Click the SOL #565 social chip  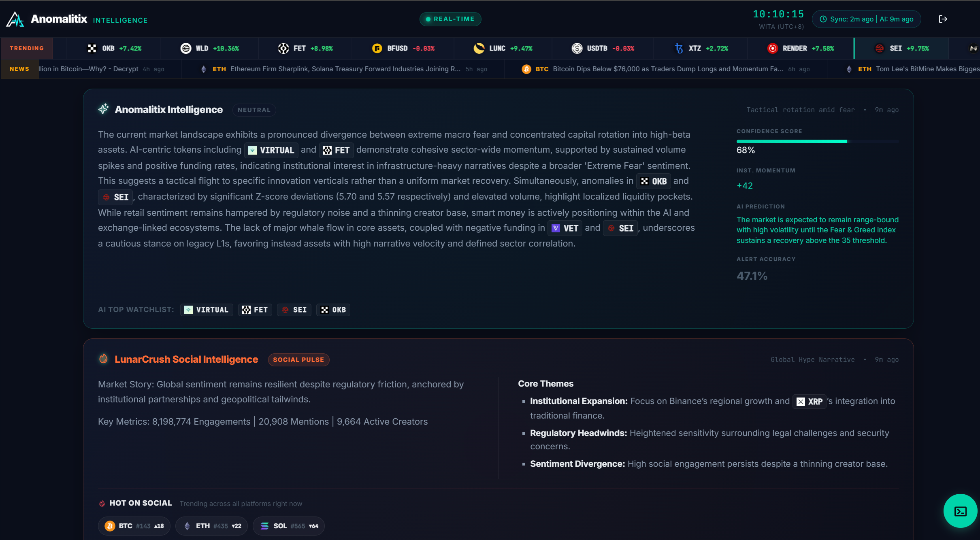(x=289, y=526)
